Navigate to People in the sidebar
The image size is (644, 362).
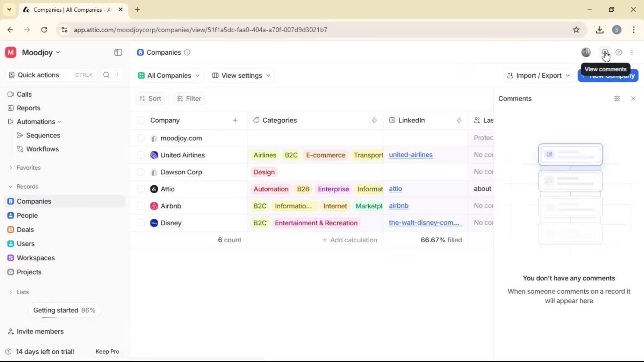coord(27,216)
